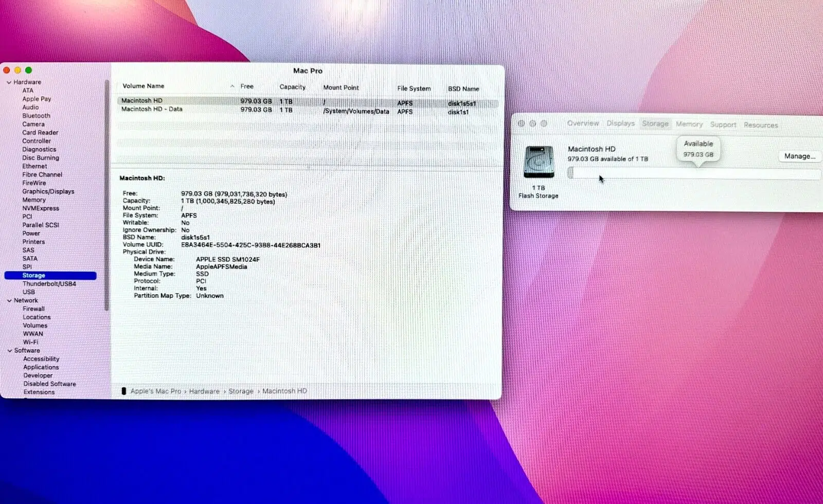Screen dimensions: 823x504
Task: Select Bluetooth in the sidebar
Action: pos(36,116)
